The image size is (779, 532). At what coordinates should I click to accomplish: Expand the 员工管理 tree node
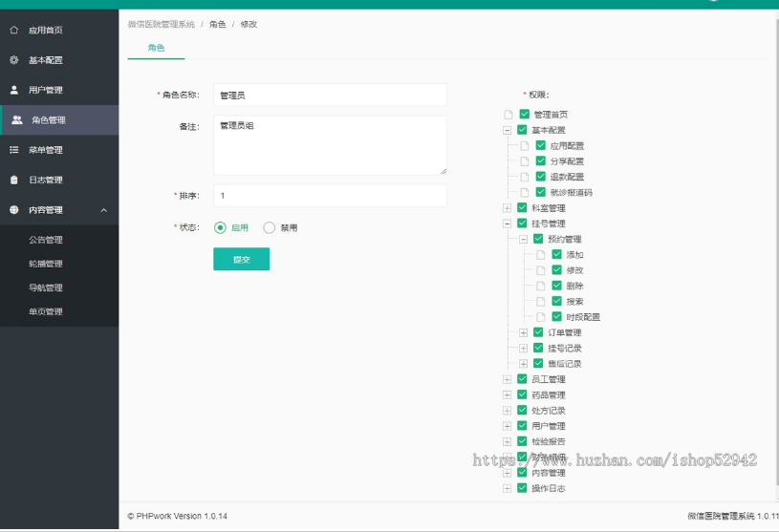point(507,379)
